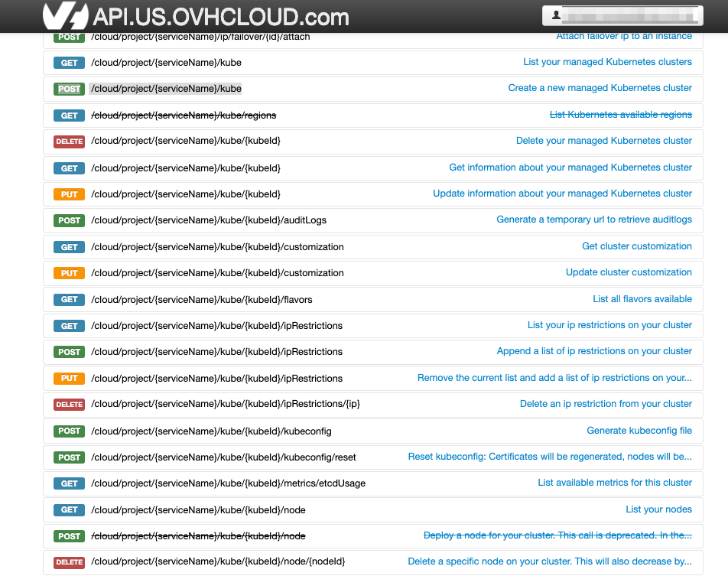Screen dimensions: 728x576
Task: Expand the POST auditLogs endpoint row
Action: (x=209, y=220)
